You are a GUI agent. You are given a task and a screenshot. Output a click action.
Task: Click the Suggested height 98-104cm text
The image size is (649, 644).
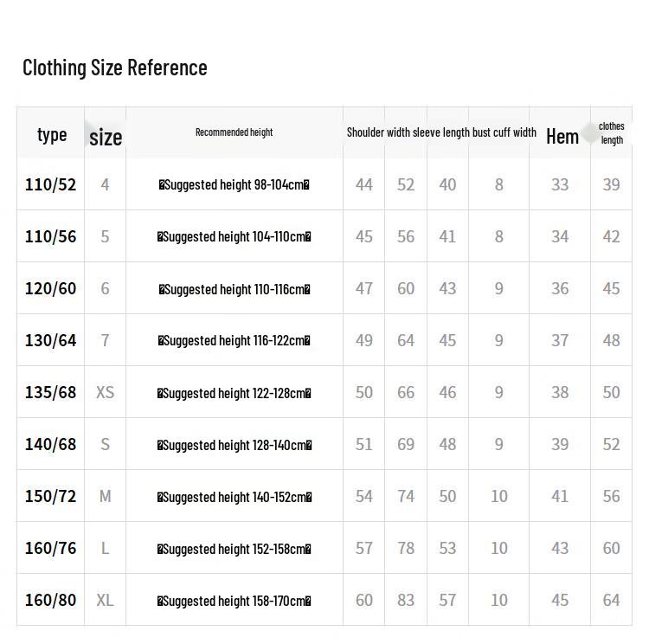235,184
